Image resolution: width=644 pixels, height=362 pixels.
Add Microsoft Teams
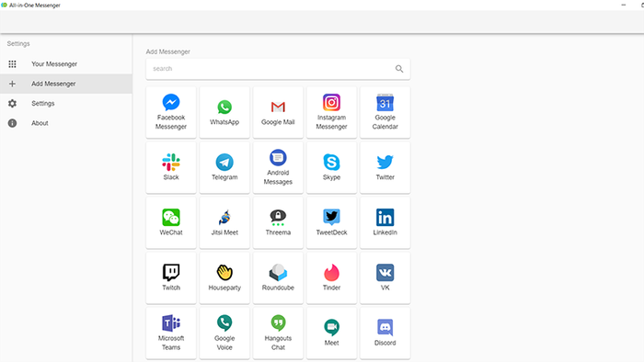tap(171, 333)
